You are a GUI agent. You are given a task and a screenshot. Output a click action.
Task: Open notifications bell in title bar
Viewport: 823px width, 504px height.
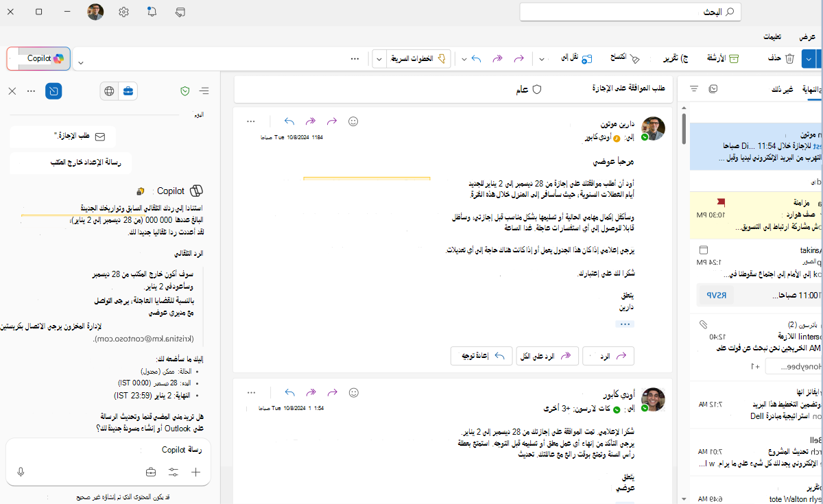151,12
